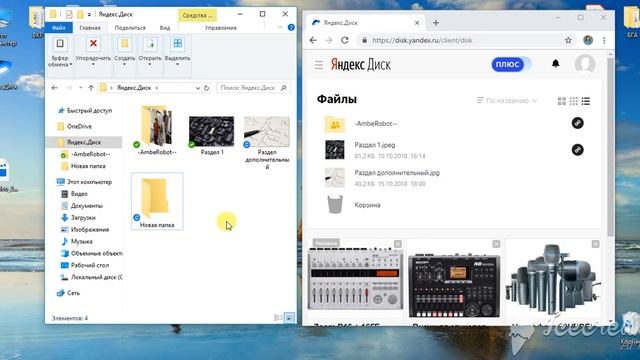The height and width of the screenshot is (360, 640).
Task: Refresh the Explorer folder view
Action: [207, 88]
